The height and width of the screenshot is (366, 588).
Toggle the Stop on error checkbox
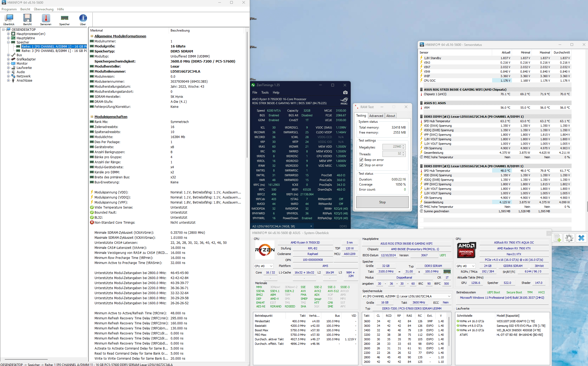click(x=361, y=165)
